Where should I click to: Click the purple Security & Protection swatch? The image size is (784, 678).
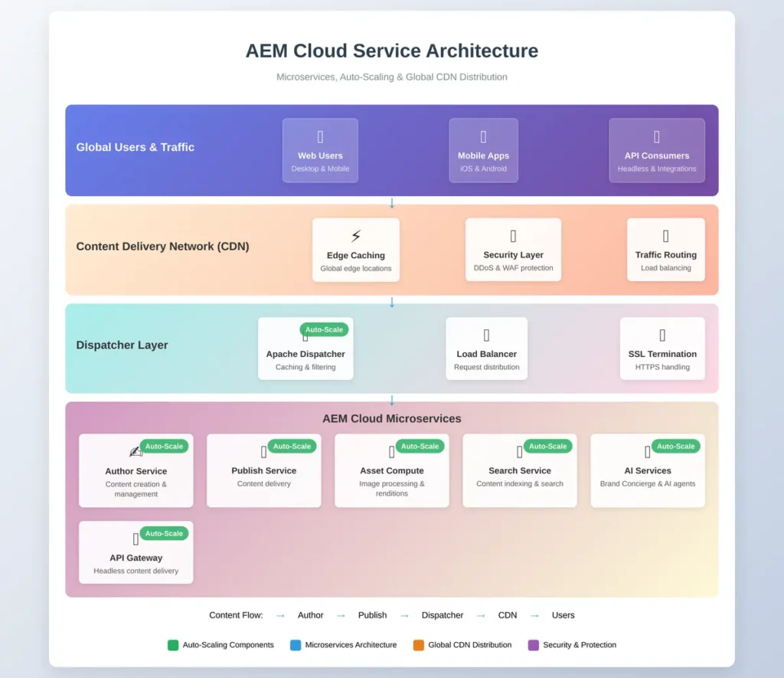[534, 645]
